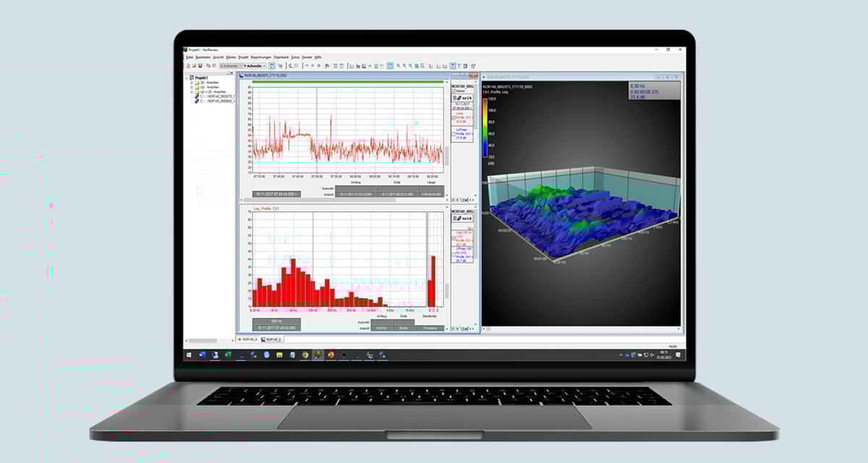Click the Save icon in the toolbar
Screen dimensions: 868x463
[x=199, y=65]
